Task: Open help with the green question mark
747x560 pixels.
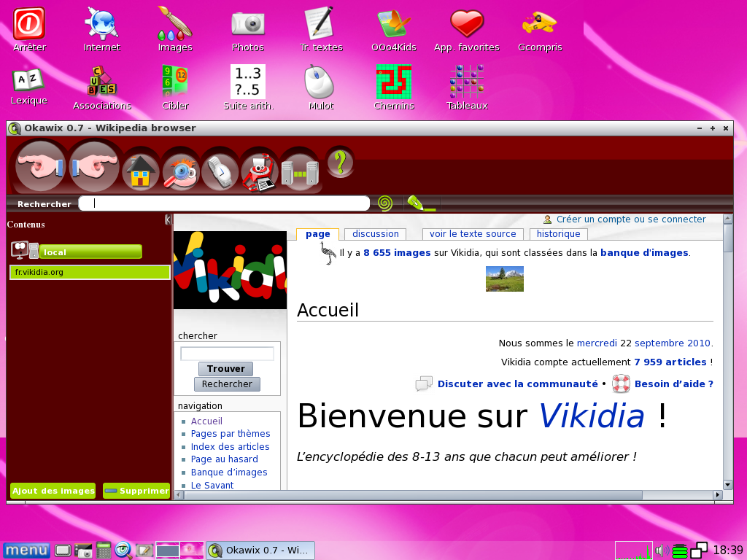Action: 340,162
